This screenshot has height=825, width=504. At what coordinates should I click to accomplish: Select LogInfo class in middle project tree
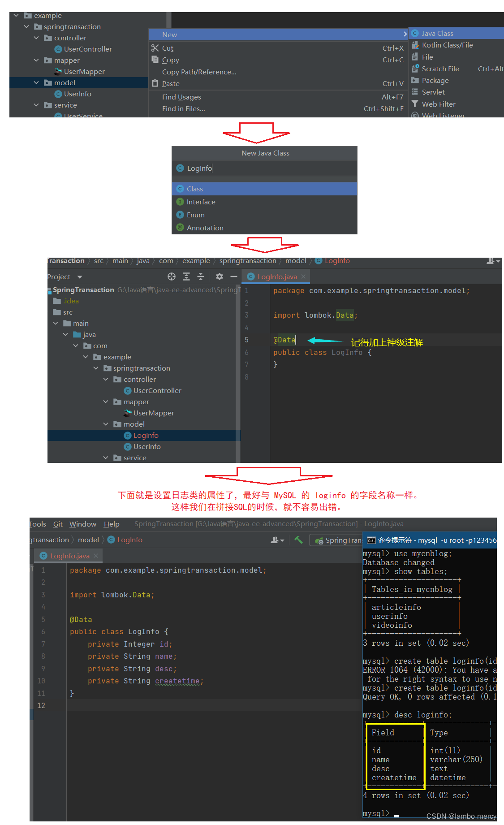141,435
